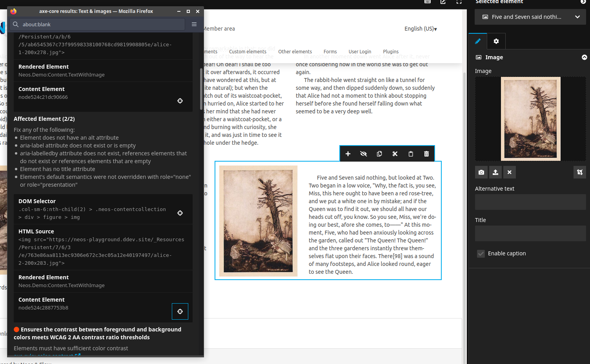Focus the Alternative text field
Viewport: 590px width, 364px height.
pos(530,202)
